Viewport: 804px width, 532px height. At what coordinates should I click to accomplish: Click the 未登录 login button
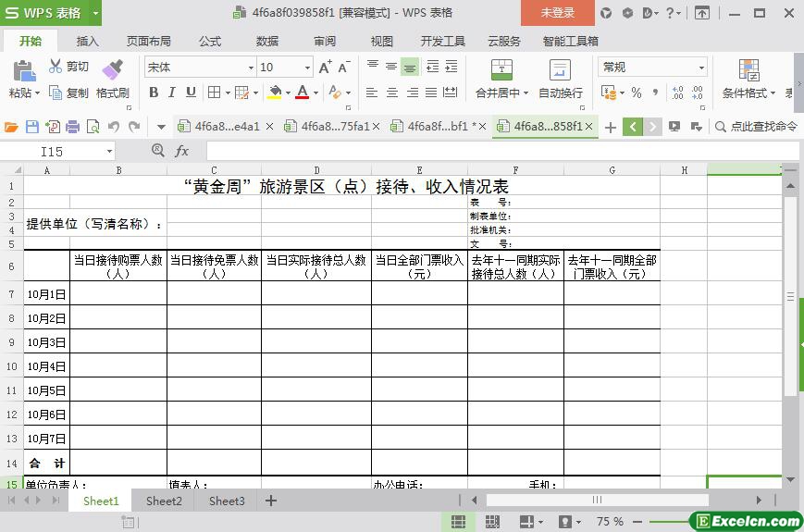[557, 13]
